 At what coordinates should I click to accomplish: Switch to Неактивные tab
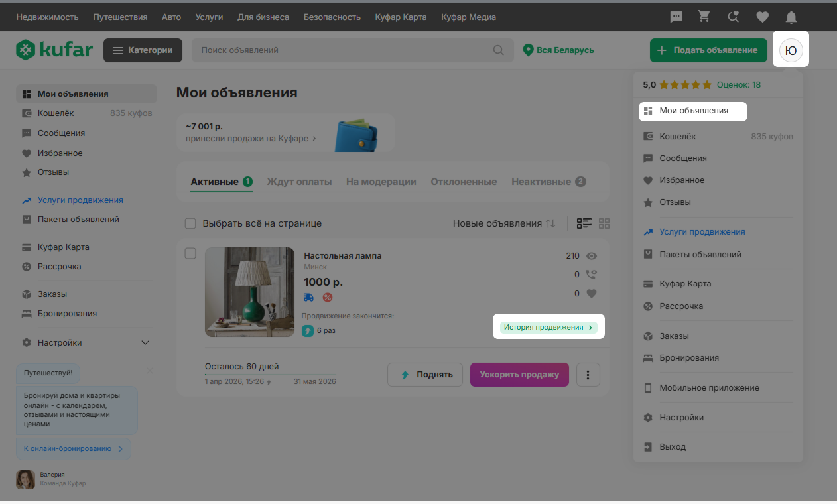pyautogui.click(x=548, y=182)
